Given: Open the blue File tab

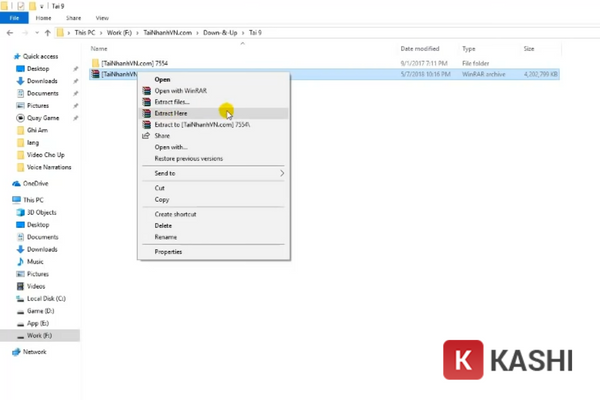Looking at the screenshot, I should click(x=14, y=17).
